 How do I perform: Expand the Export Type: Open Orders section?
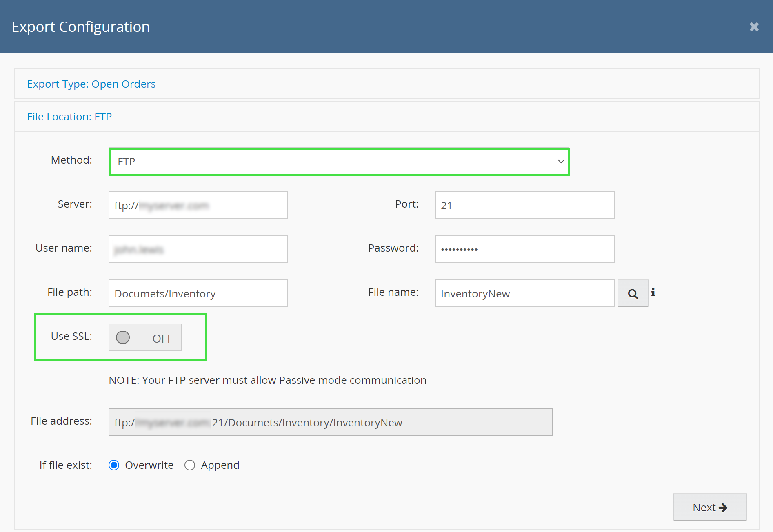tap(91, 84)
